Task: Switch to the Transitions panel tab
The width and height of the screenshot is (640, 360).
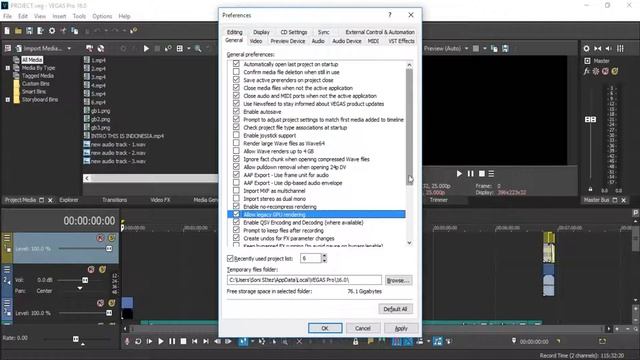Action: [x=114, y=200]
